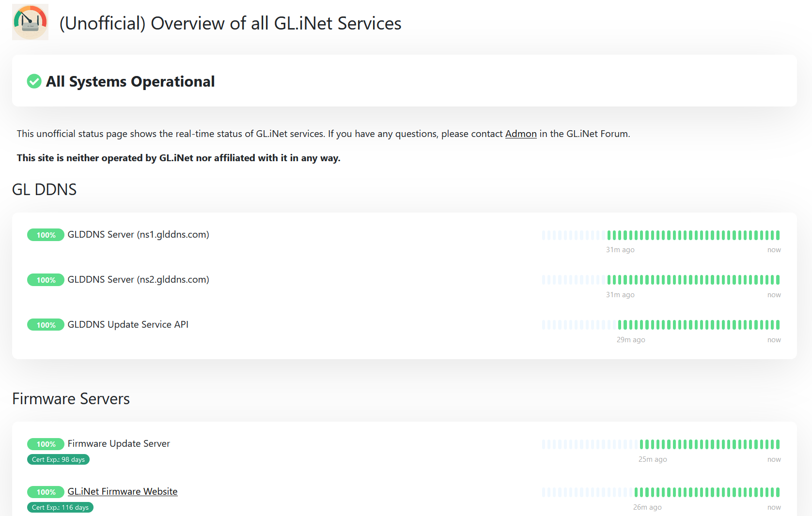Click GLDDNS Update Service API label
Image resolution: width=812 pixels, height=516 pixels.
click(128, 324)
